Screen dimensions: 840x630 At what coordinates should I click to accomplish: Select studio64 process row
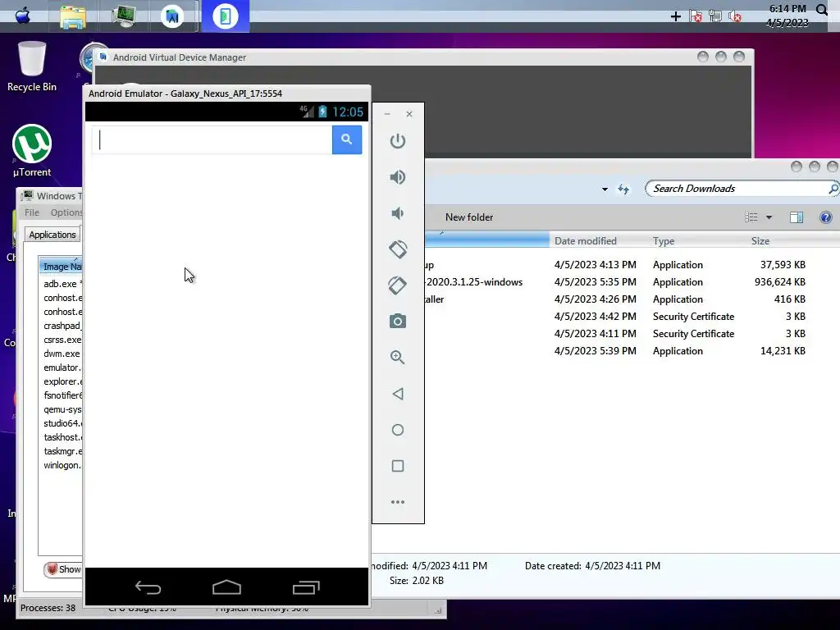coord(62,423)
